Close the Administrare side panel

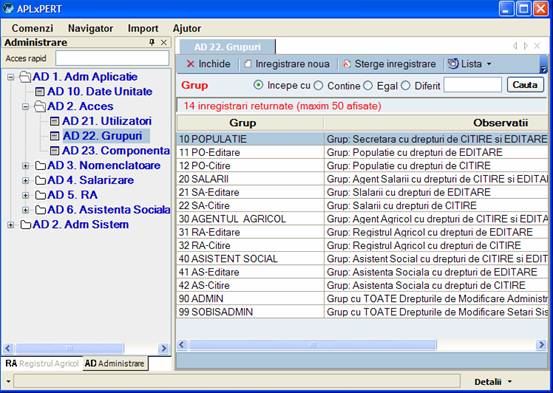point(164,42)
